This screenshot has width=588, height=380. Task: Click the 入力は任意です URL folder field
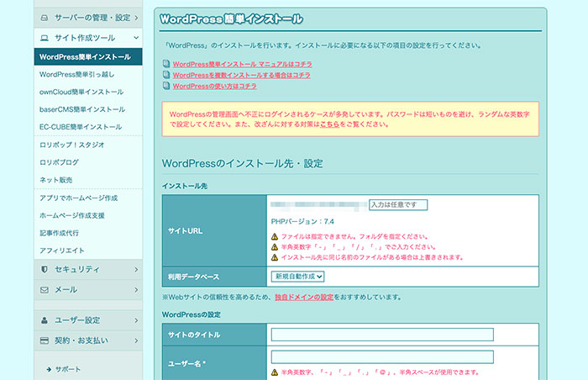[398, 204]
